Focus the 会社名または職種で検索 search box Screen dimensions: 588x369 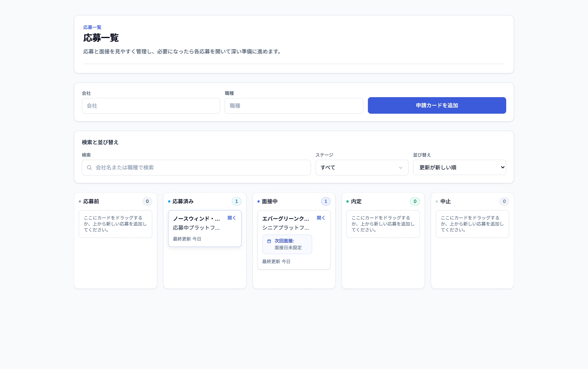pos(196,168)
